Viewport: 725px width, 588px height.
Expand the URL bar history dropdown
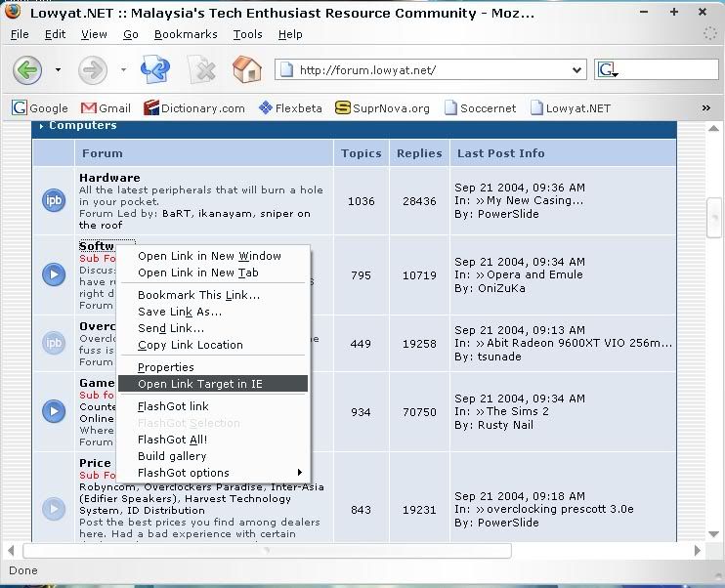pyautogui.click(x=576, y=70)
